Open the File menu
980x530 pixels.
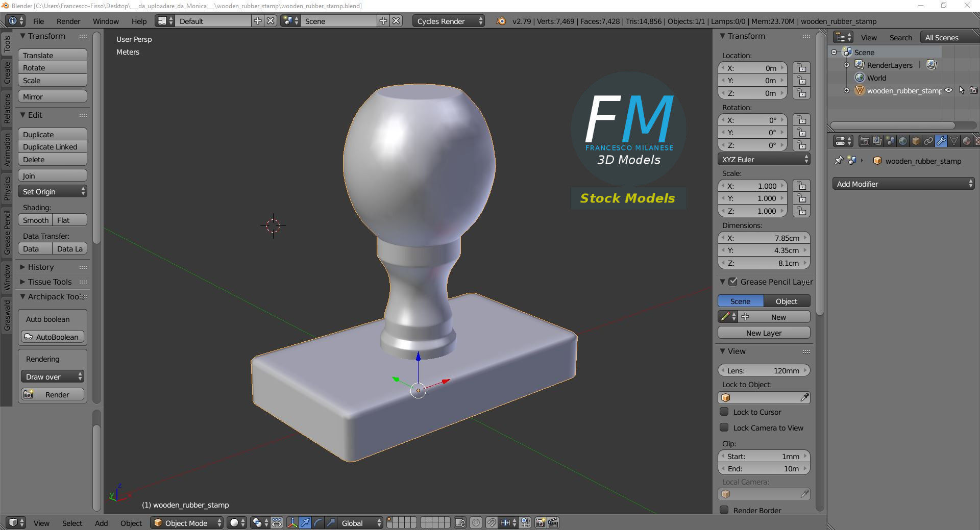click(38, 21)
